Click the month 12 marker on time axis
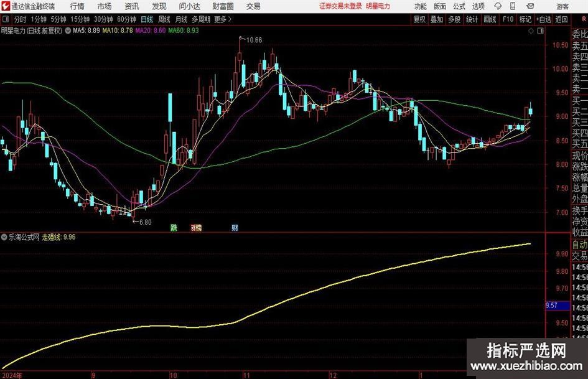 333,375
